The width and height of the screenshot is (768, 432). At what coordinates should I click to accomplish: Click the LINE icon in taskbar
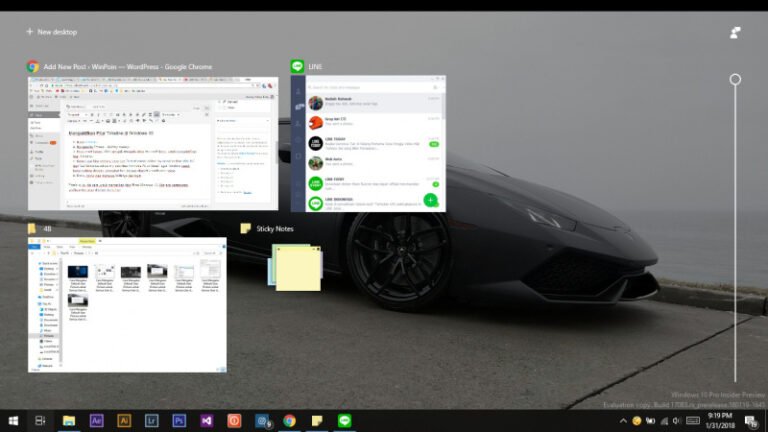tap(344, 421)
